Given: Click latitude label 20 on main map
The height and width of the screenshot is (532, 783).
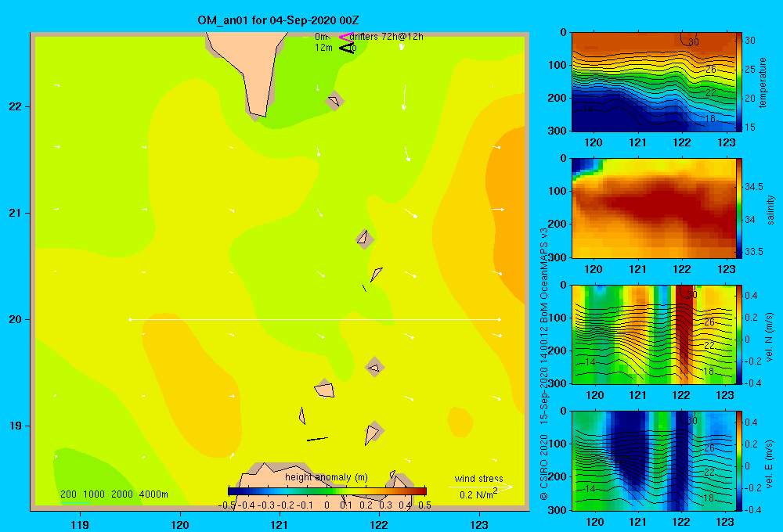Looking at the screenshot, I should (16, 319).
